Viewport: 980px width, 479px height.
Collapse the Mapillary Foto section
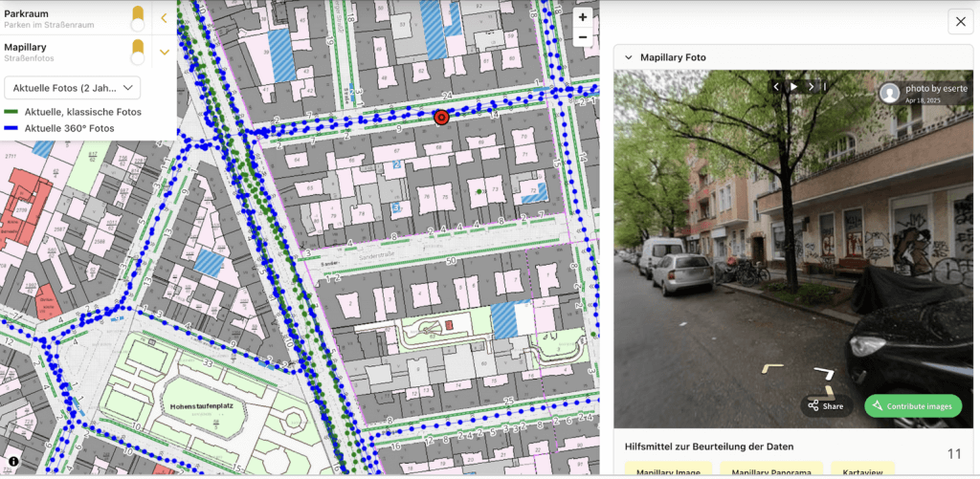coord(629,57)
